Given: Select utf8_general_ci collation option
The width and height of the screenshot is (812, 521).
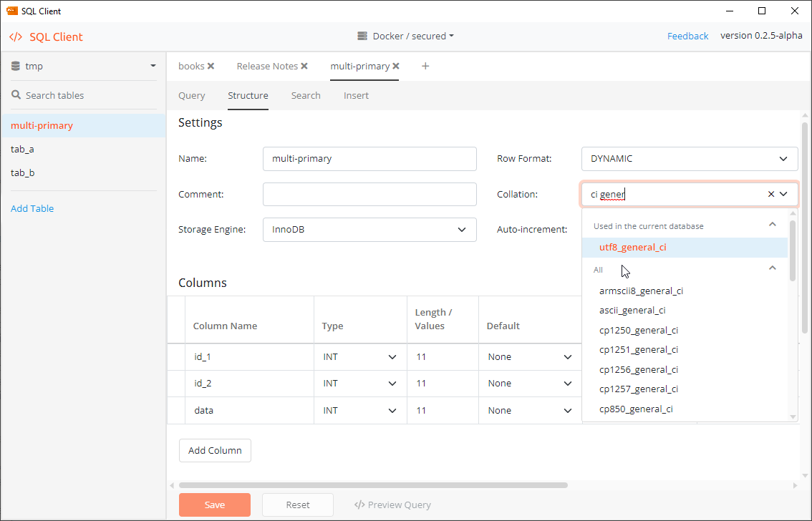Looking at the screenshot, I should pos(633,248).
